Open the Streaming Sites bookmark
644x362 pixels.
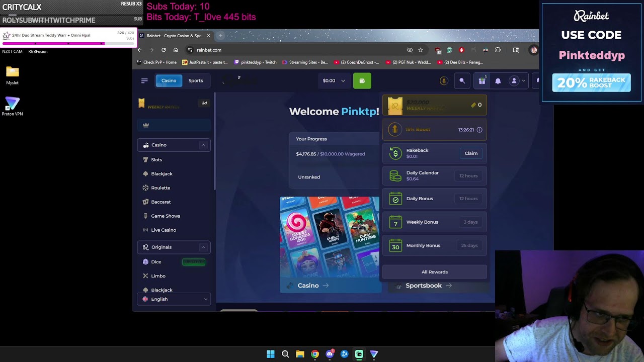pos(305,62)
